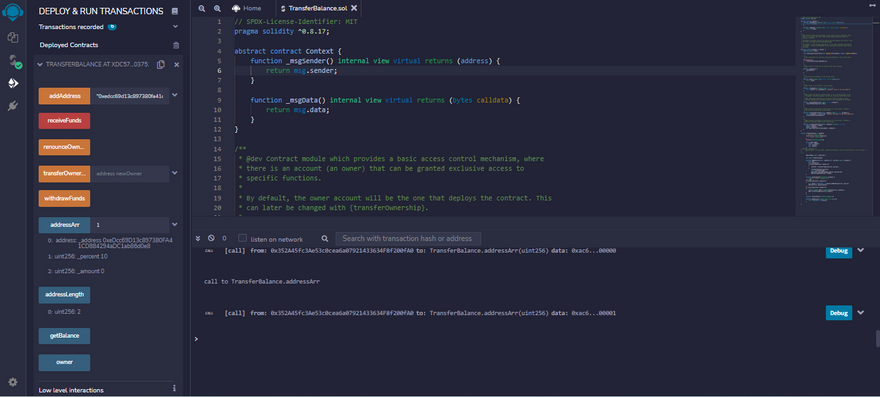
Task: Open documentation icon beside Deploy & Run title
Action: click(175, 11)
